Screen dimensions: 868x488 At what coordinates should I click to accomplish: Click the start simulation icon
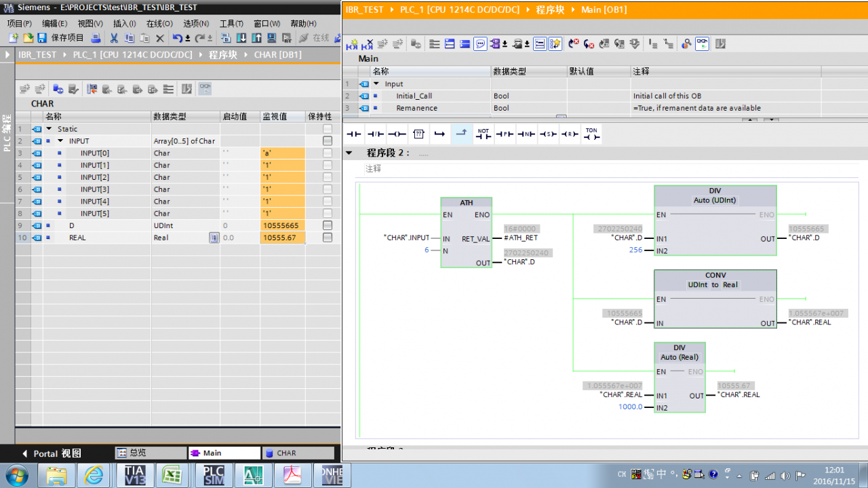point(271,38)
